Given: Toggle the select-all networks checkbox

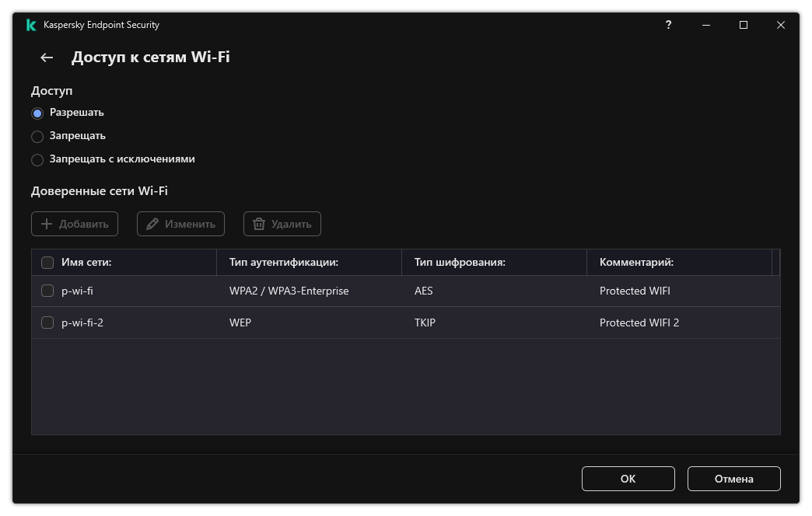Looking at the screenshot, I should (47, 263).
